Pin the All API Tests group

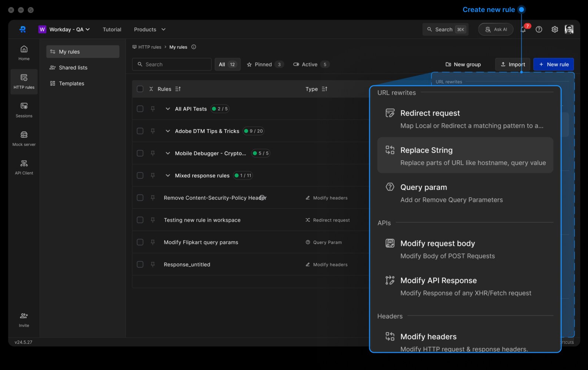153,109
